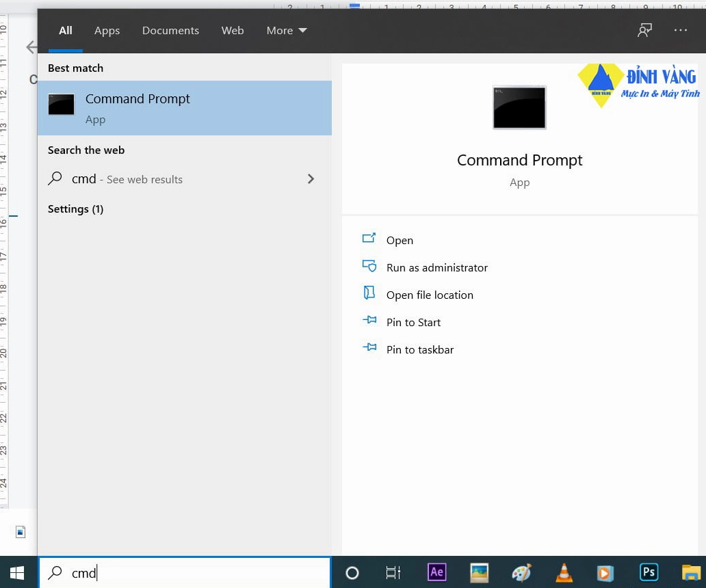Screen dimensions: 706x588
Task: Open After Effects from the taskbar
Action: coord(436,573)
